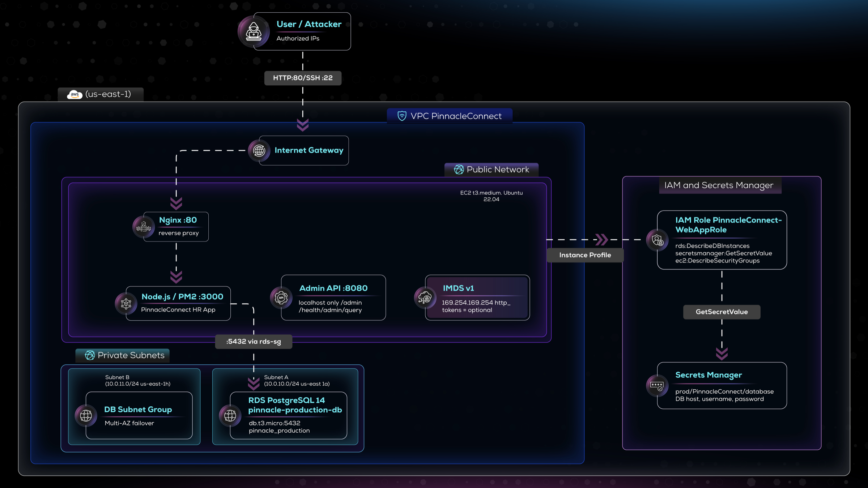Click the chevron arrow above Secrets Manager

722,354
